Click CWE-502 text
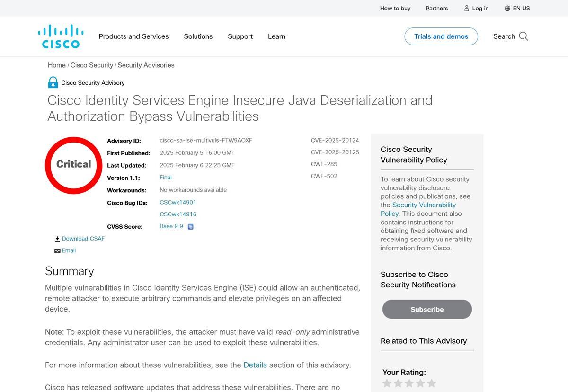 (x=324, y=176)
